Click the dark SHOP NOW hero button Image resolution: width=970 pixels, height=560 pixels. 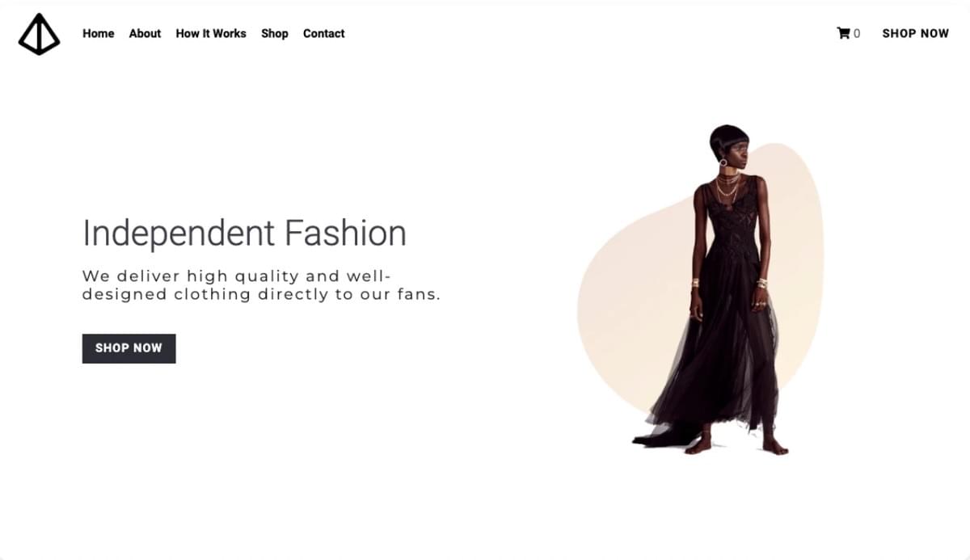(x=129, y=348)
